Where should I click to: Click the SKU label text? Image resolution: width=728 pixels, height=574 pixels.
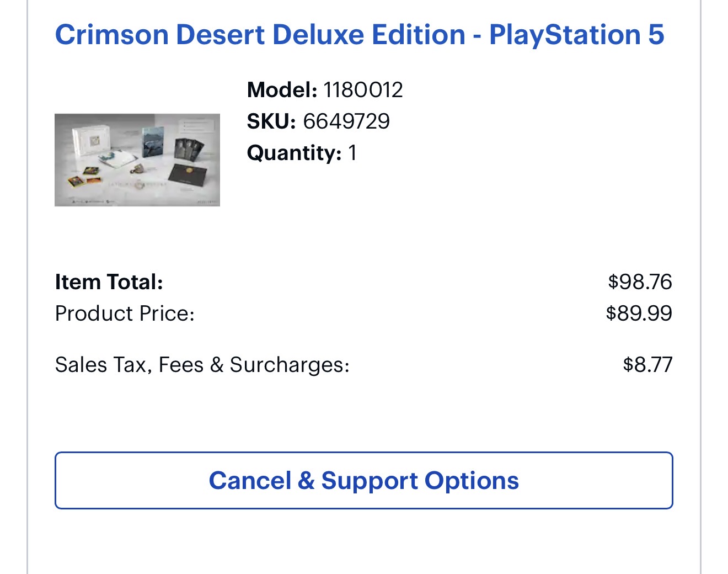(271, 121)
